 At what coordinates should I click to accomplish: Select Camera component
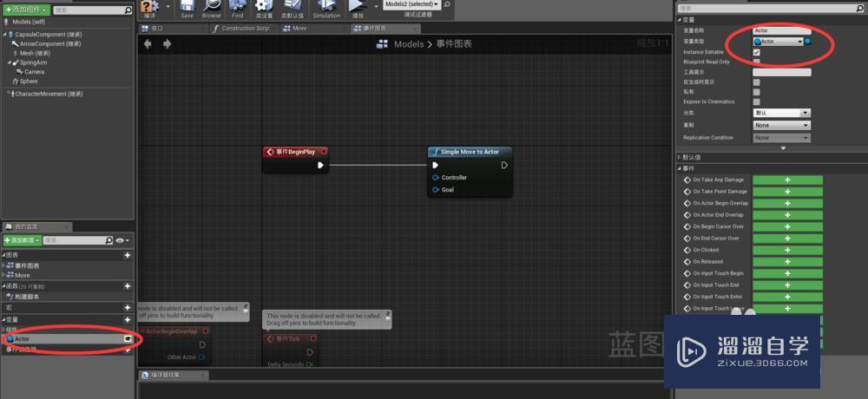35,72
